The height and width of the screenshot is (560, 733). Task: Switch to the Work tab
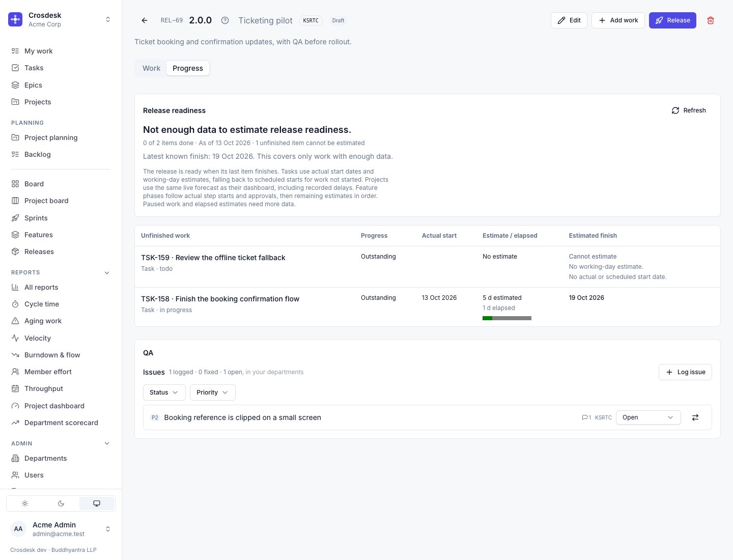[151, 68]
